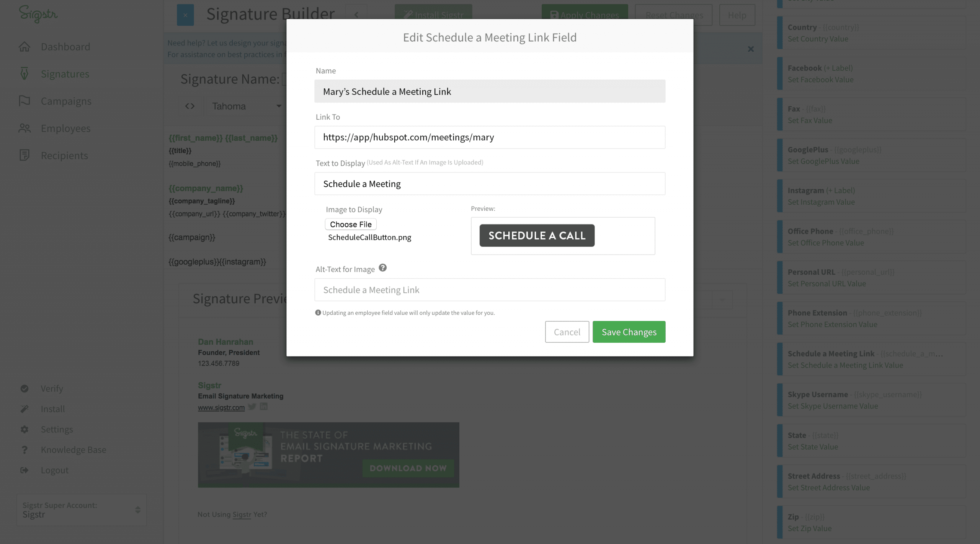
Task: Click the Campaigns flag icon
Action: [x=24, y=101]
